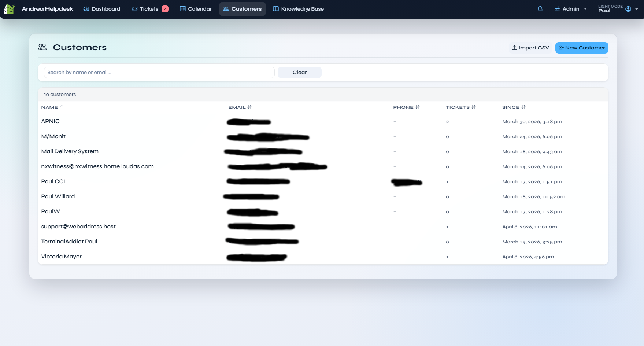Click the Import CSV button
The height and width of the screenshot is (346, 644).
pyautogui.click(x=530, y=48)
